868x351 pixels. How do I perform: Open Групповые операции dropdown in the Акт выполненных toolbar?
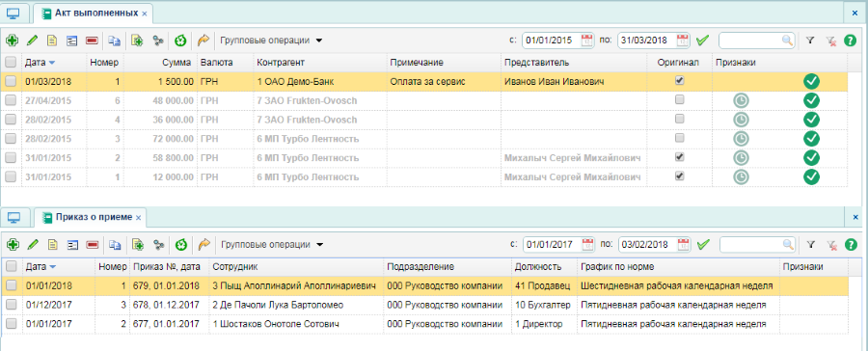(271, 40)
